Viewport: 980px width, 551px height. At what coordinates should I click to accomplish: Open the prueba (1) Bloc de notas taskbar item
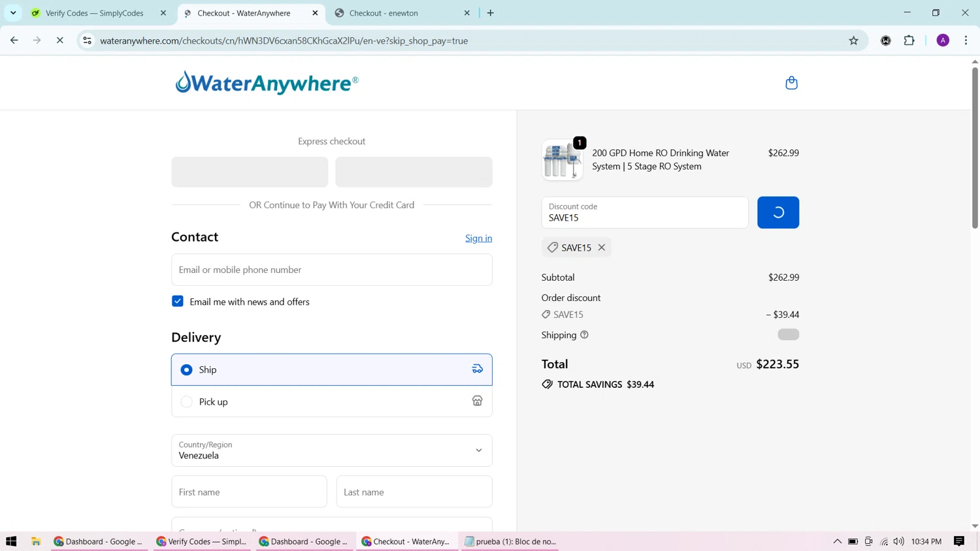tap(510, 541)
